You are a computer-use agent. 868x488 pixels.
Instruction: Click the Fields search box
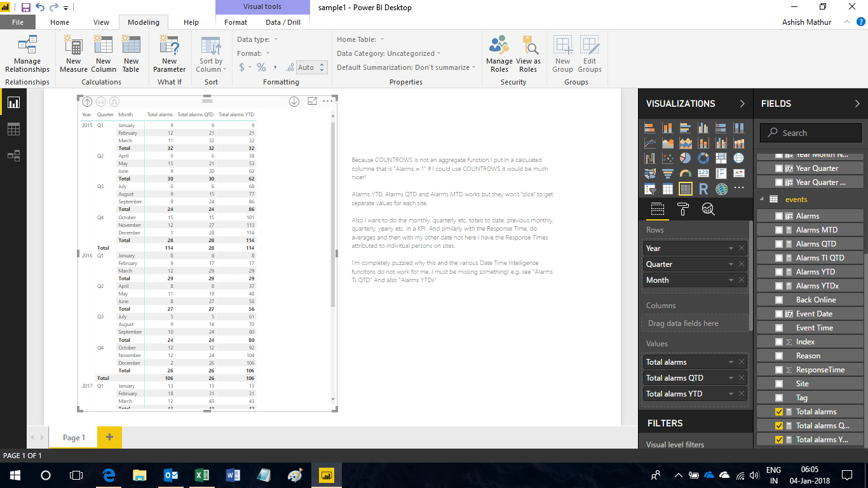[x=811, y=133]
